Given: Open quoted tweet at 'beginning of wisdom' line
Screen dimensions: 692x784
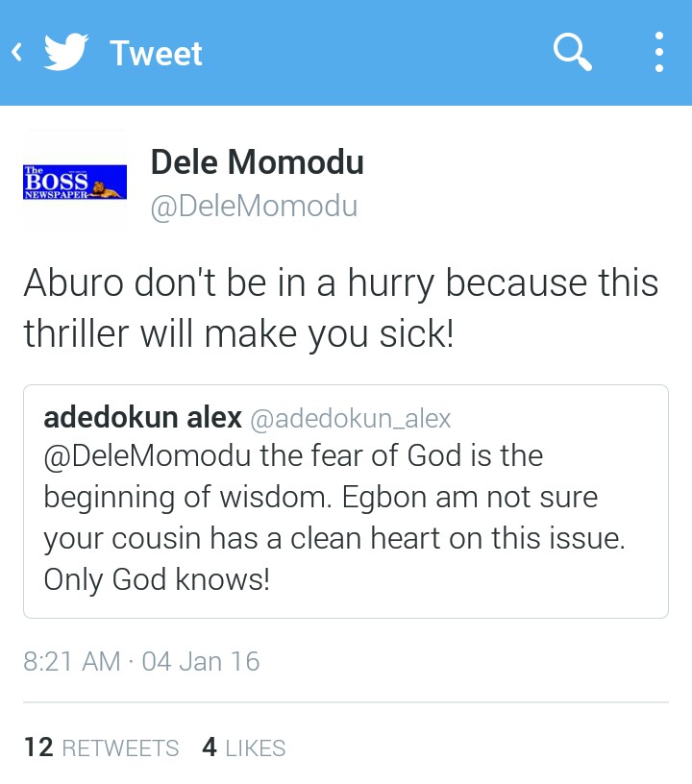Looking at the screenshot, I should (x=320, y=498).
